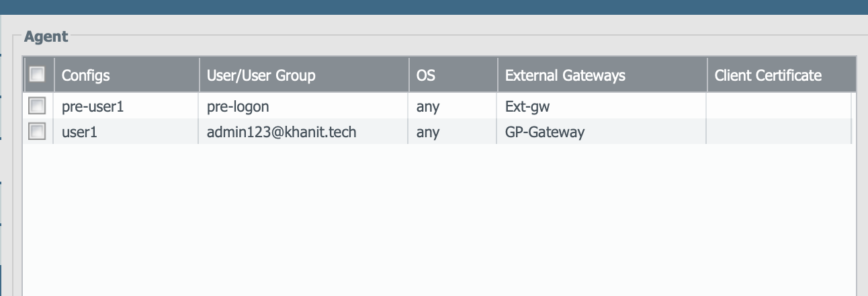Click the OS value in pre-user1 row
This screenshot has height=296, width=868.
[428, 106]
